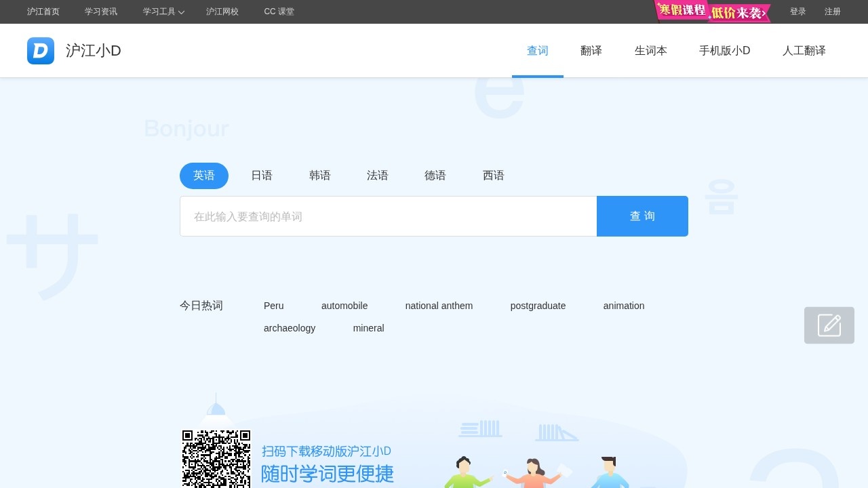
Task: Click the 查询 search button
Action: click(642, 216)
